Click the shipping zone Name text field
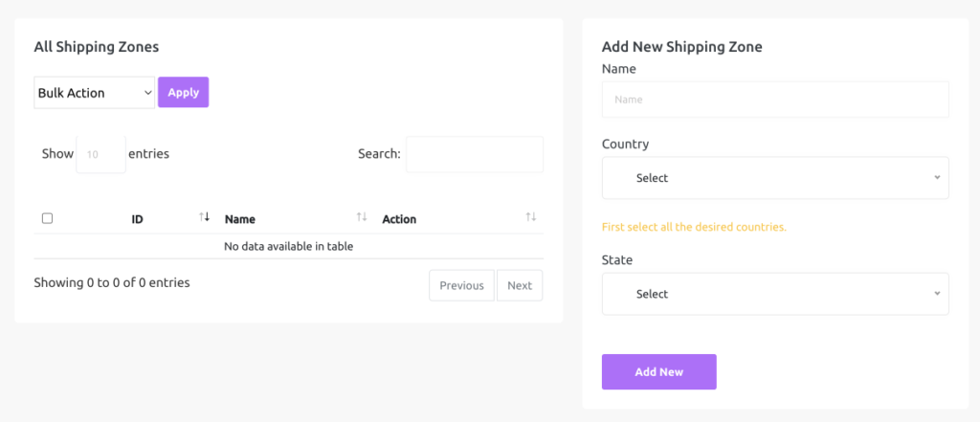Viewport: 980px width, 422px height. coord(775,100)
